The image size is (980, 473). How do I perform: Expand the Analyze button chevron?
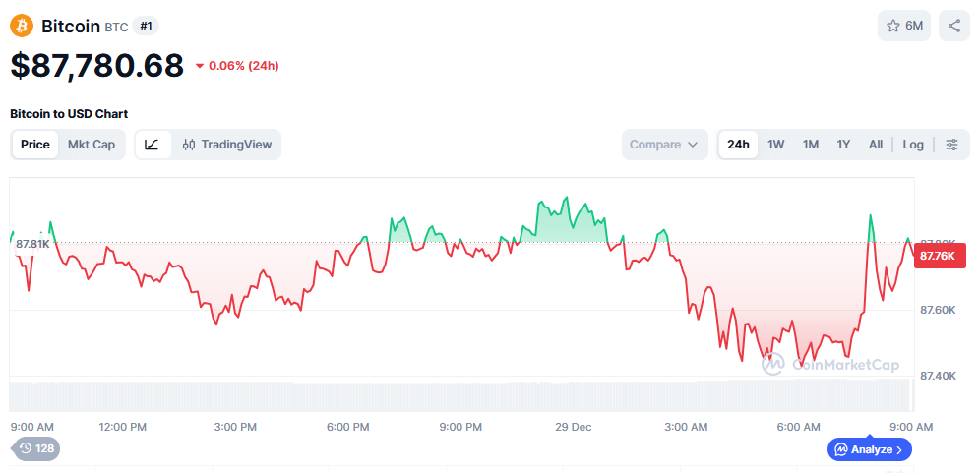pyautogui.click(x=898, y=449)
